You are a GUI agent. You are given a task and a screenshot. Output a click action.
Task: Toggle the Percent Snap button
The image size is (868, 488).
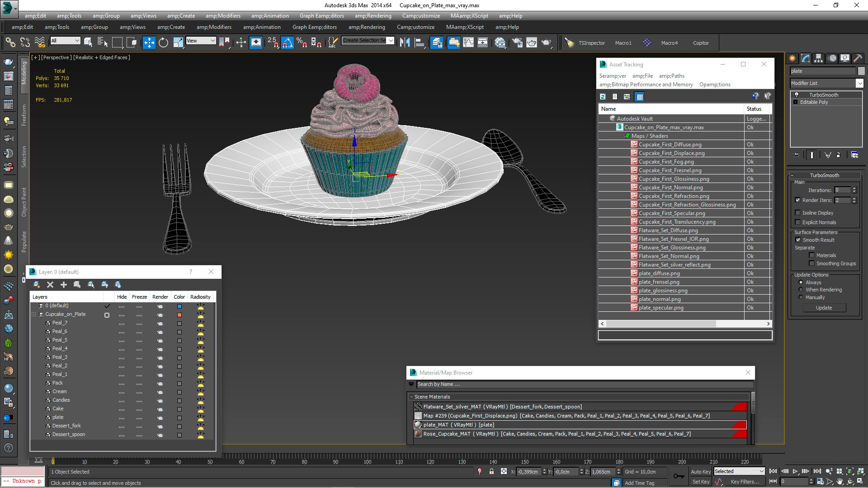click(302, 42)
